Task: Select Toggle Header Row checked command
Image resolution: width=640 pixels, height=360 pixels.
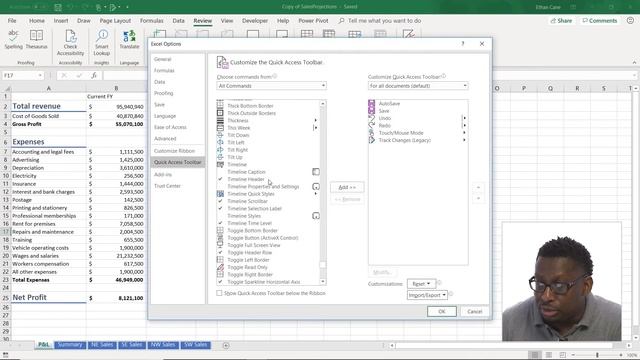Action: [x=250, y=253]
